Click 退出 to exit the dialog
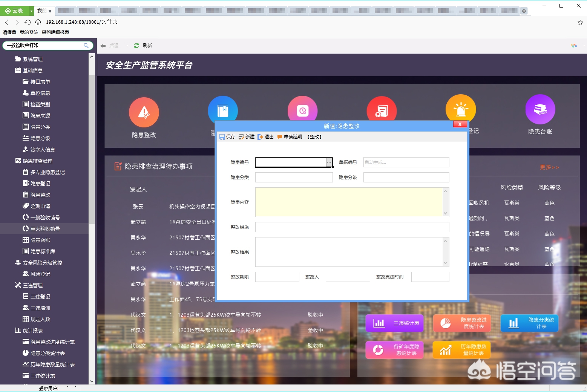Screen dimensions: 587x392 coord(265,137)
